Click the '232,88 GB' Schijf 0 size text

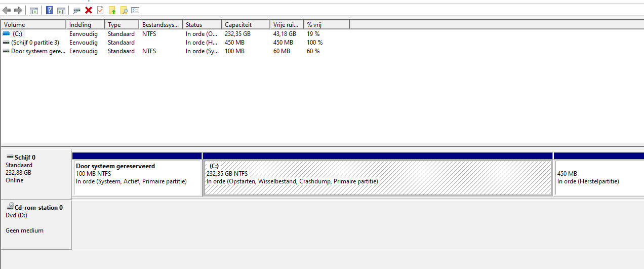pos(18,173)
